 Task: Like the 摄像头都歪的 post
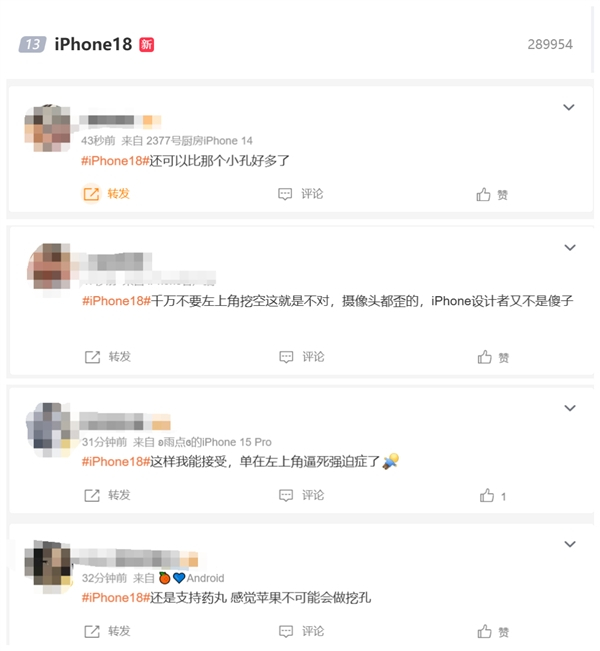pos(493,357)
